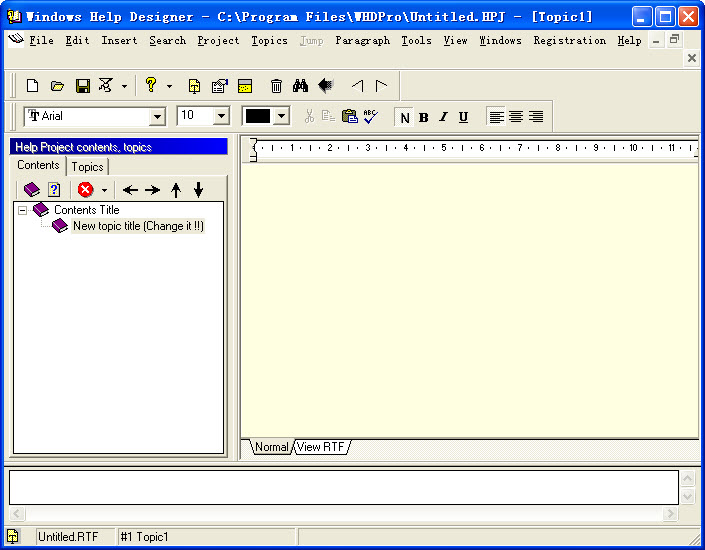Screen dimensions: 705x550
Task: Open the Arial font dropdown
Action: tap(157, 117)
